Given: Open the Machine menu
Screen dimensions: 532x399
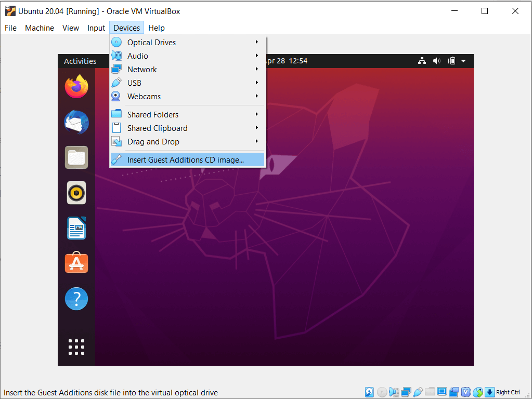Looking at the screenshot, I should (x=39, y=28).
